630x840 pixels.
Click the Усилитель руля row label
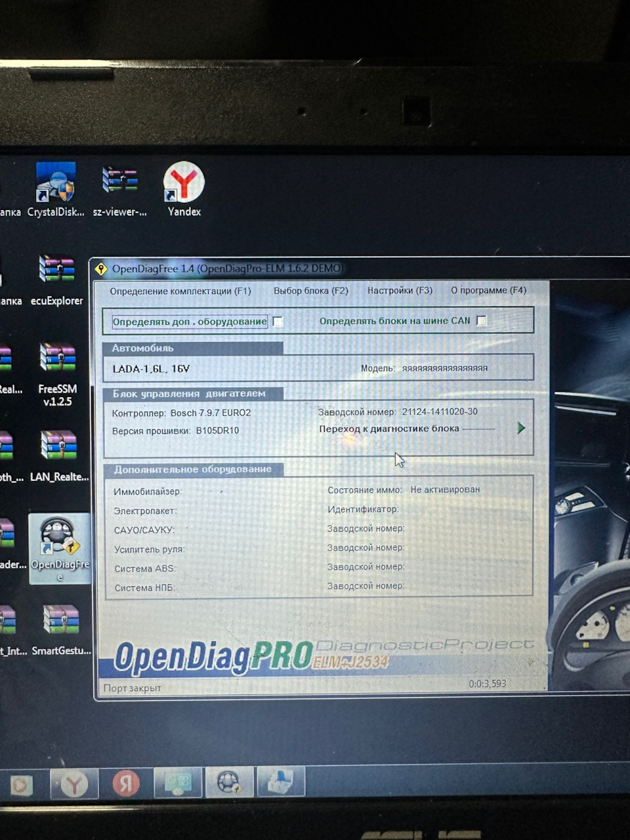(150, 549)
